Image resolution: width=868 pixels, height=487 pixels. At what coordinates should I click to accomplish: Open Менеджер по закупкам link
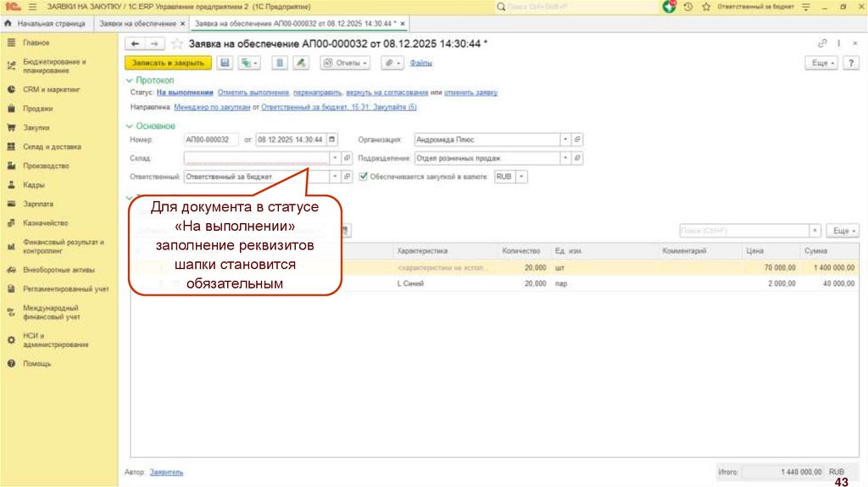[x=212, y=107]
